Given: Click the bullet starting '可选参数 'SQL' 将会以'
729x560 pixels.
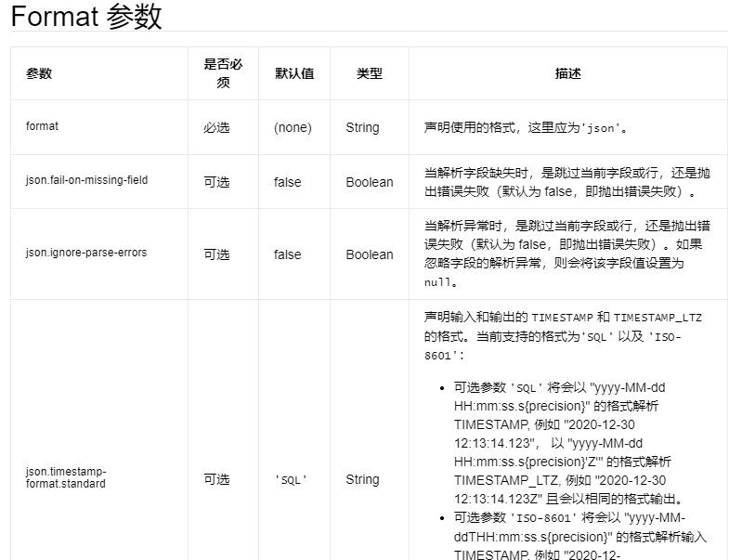Looking at the screenshot, I should (569, 443).
